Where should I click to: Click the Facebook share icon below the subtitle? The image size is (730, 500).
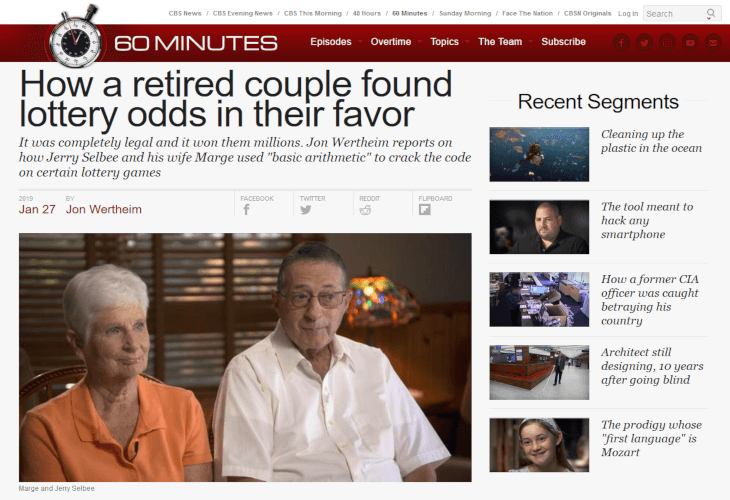click(246, 210)
